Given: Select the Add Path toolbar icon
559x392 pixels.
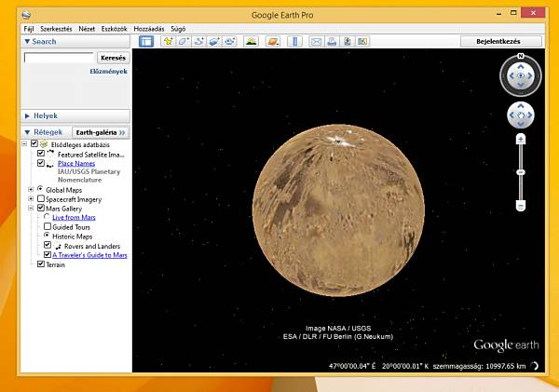Looking at the screenshot, I should click(x=198, y=41).
